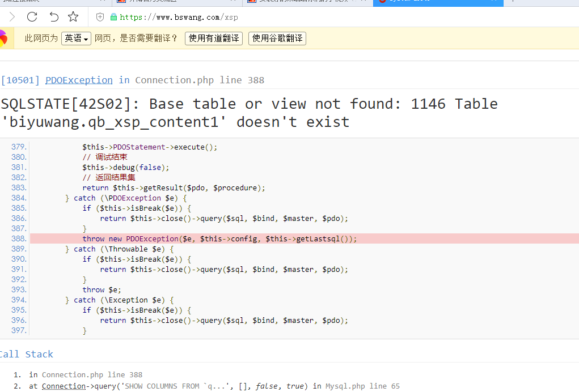Viewport: 579px width, 392px height.
Task: Click the colorful logo icon on translate bar
Action: (x=3, y=39)
